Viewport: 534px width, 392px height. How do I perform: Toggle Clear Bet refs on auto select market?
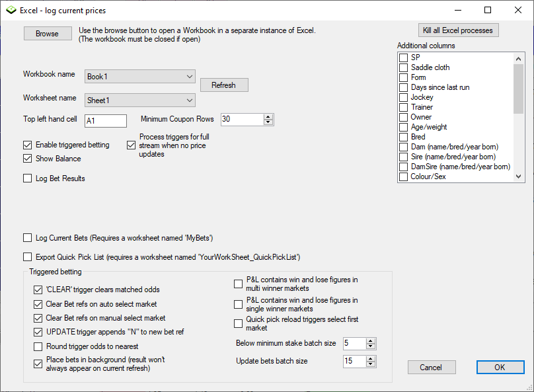pyautogui.click(x=38, y=304)
